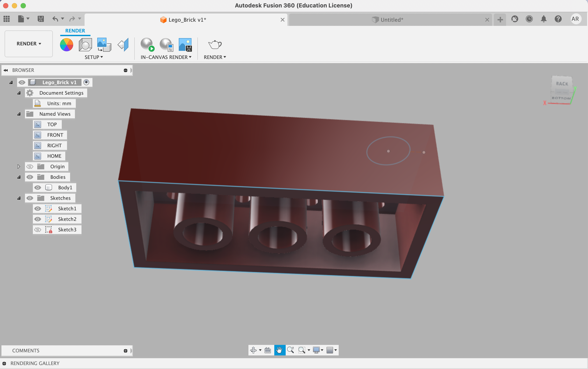Image resolution: width=588 pixels, height=369 pixels.
Task: Toggle visibility of Lego_Brick v1 component
Action: (x=22, y=82)
